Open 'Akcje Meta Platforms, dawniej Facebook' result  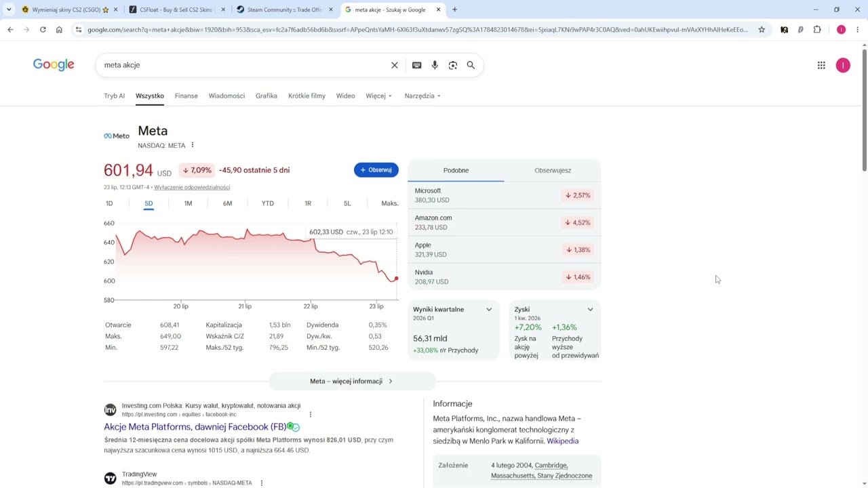195,427
